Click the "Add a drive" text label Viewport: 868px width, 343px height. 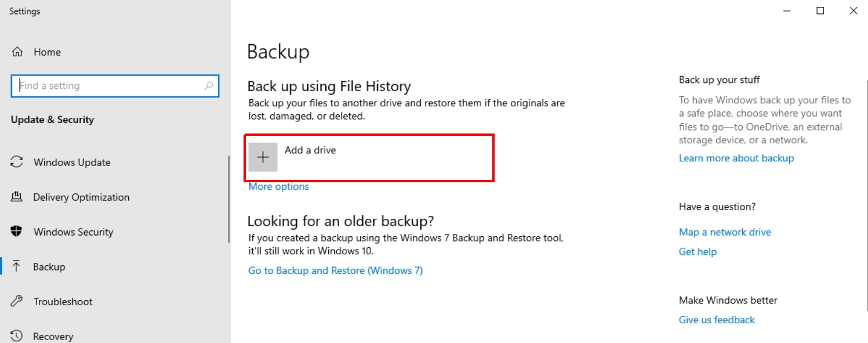(310, 150)
